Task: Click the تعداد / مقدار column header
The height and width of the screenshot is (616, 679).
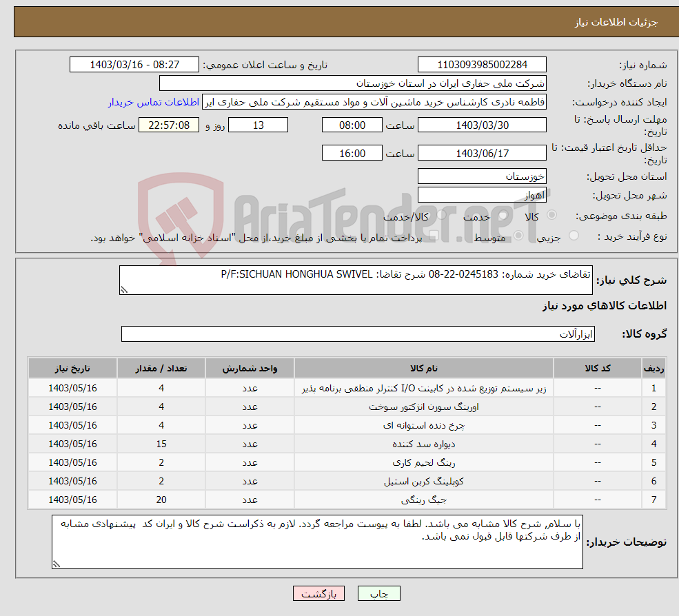Action: pyautogui.click(x=161, y=369)
